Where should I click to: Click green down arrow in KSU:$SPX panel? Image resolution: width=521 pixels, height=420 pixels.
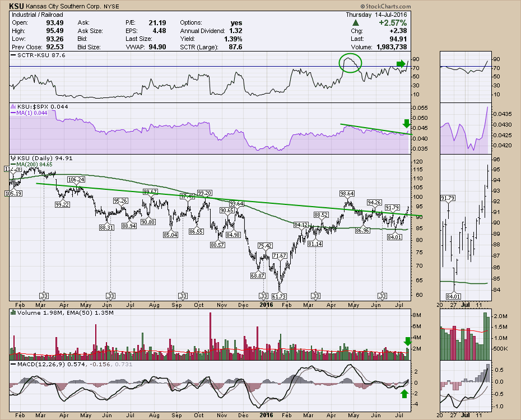(x=408, y=123)
